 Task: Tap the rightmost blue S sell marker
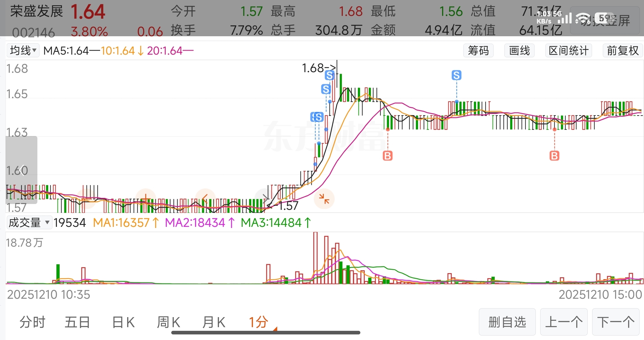pyautogui.click(x=456, y=75)
